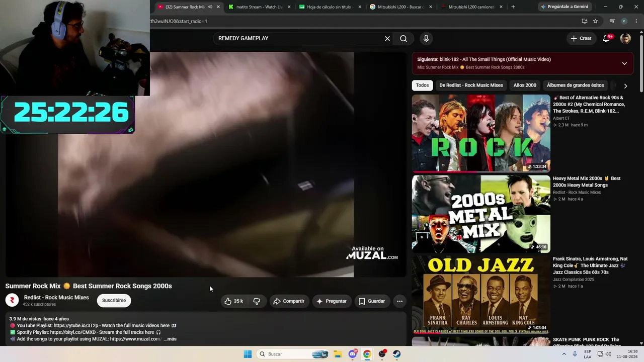Screen dimensions: 644x362
Task: Click the install app icon in address bar
Action: [x=584, y=21]
